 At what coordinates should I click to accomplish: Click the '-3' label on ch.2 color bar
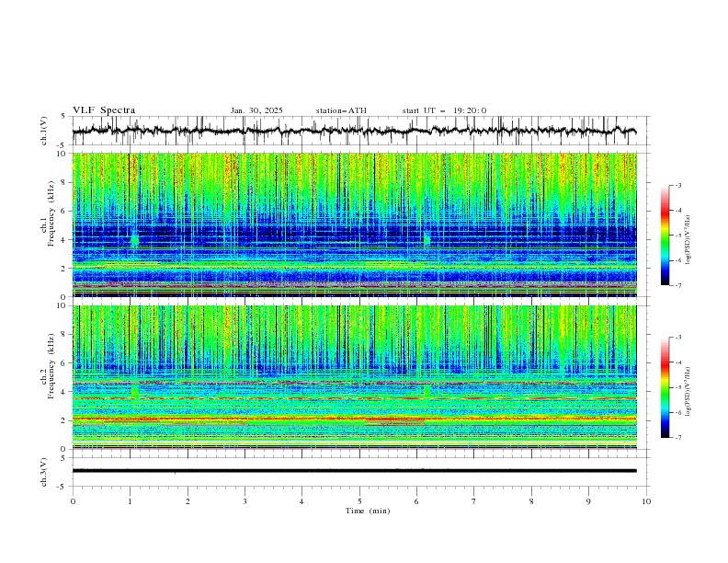(x=678, y=338)
